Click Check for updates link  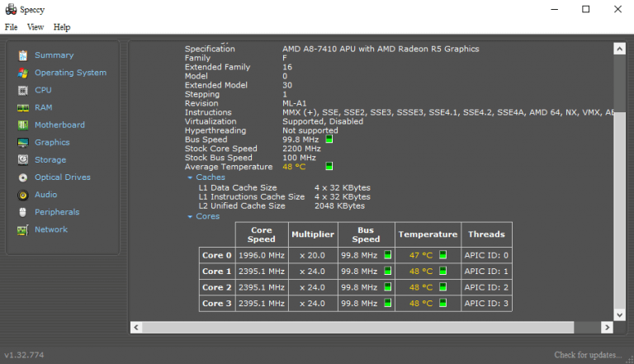point(588,355)
